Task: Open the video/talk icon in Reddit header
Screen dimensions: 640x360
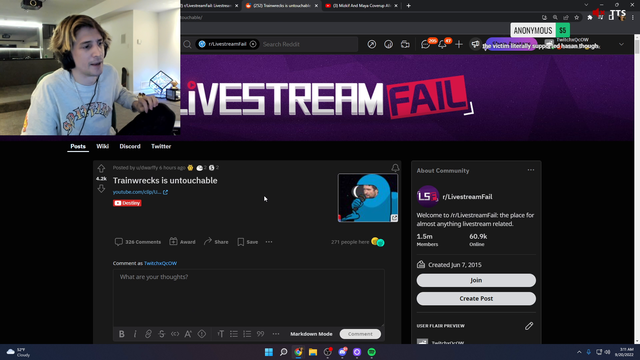Action: click(x=405, y=44)
